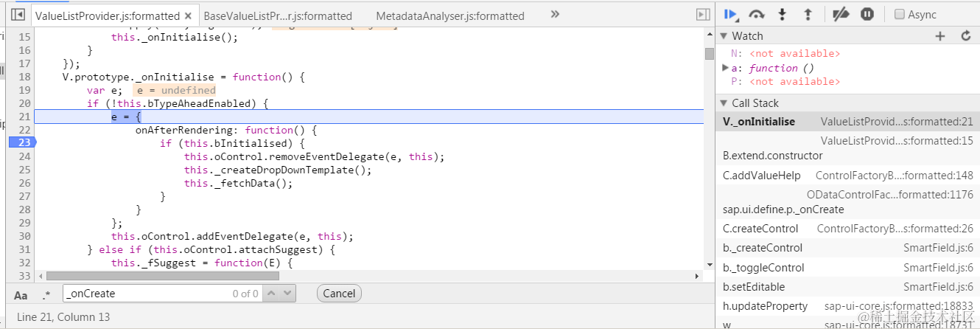Step over the next function call

click(x=757, y=14)
